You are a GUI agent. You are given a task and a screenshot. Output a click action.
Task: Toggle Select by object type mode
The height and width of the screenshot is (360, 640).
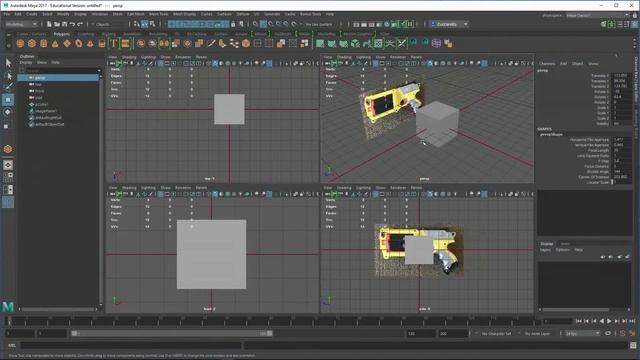point(144,24)
